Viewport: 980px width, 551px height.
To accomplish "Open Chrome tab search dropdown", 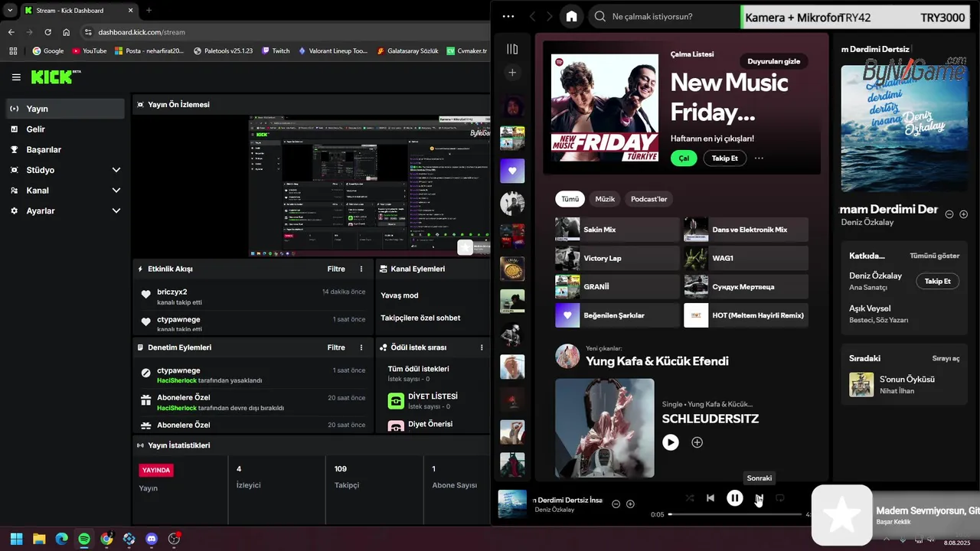I will click(10, 10).
